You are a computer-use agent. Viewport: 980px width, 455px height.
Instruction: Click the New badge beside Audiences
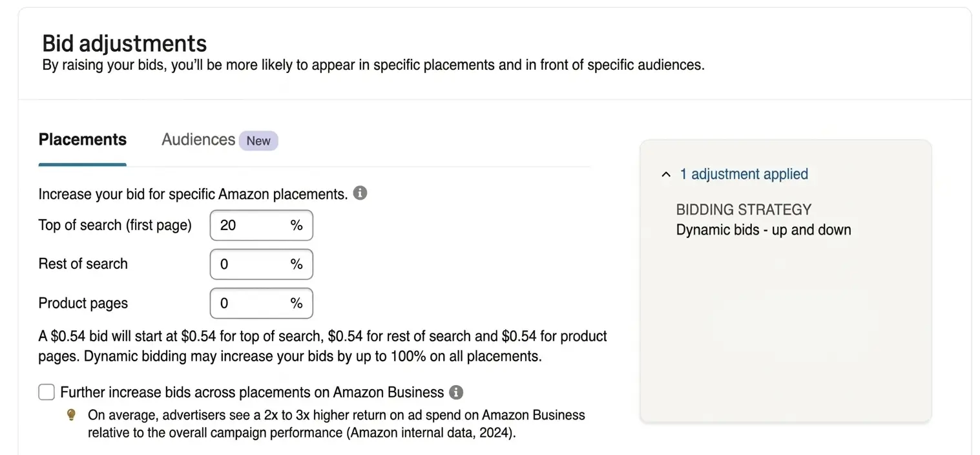click(x=258, y=141)
